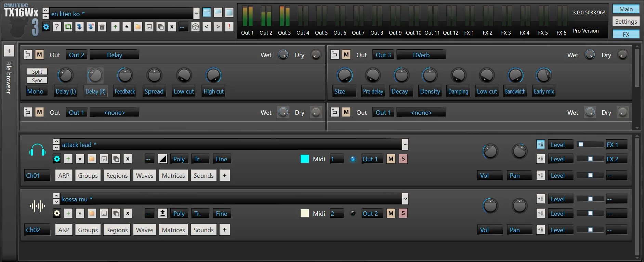This screenshot has height=262, width=644.
Task: Add new performance with top green plus icon
Action: (115, 27)
